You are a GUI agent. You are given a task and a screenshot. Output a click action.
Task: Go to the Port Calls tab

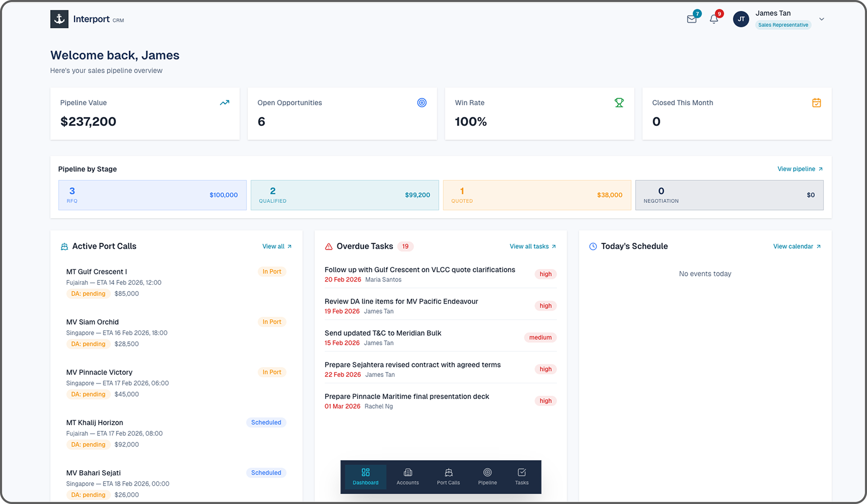(x=448, y=476)
